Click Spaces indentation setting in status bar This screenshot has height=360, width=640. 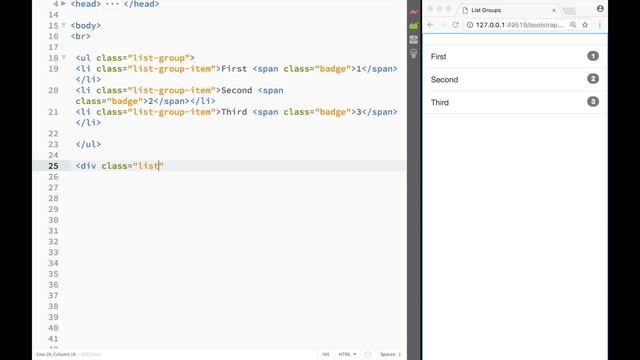390,354
